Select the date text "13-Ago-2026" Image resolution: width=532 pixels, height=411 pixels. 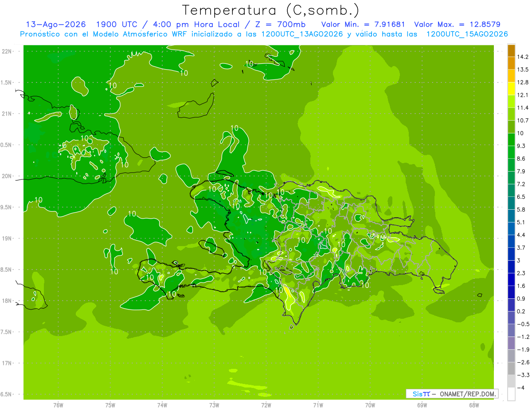pyautogui.click(x=56, y=24)
